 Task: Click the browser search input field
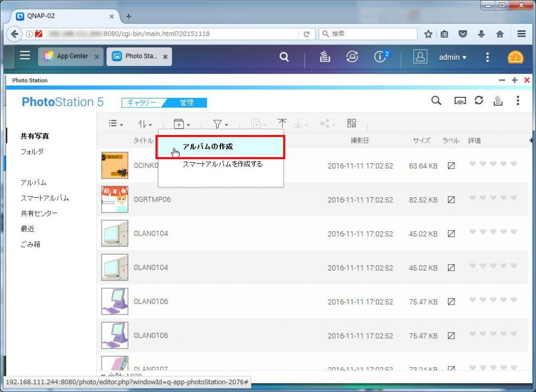(368, 34)
